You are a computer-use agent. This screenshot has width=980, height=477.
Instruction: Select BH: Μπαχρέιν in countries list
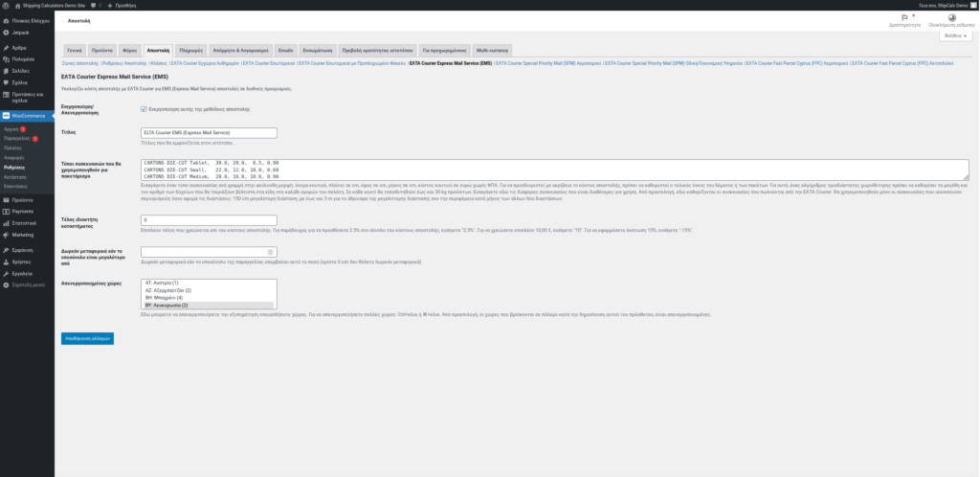tap(208, 298)
